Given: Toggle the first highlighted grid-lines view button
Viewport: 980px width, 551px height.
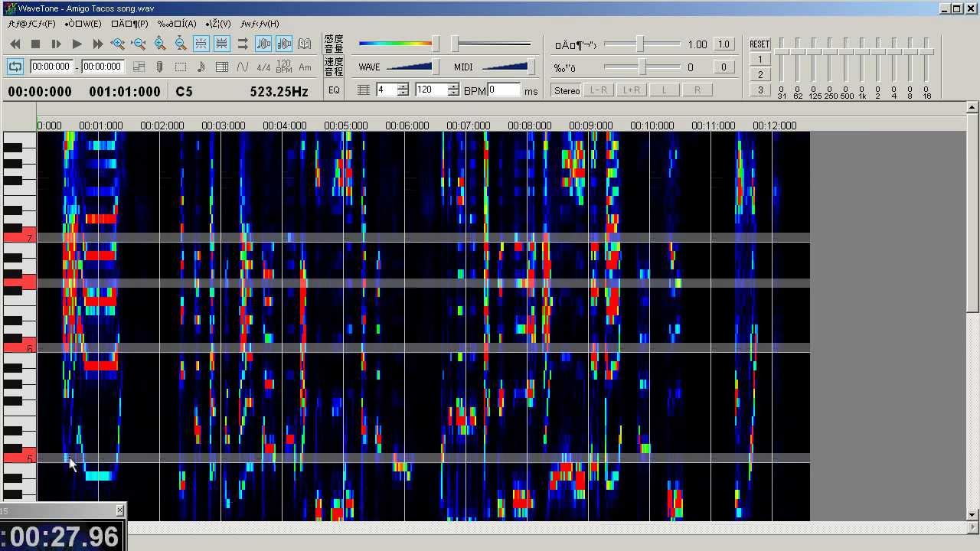Looking at the screenshot, I should (201, 44).
